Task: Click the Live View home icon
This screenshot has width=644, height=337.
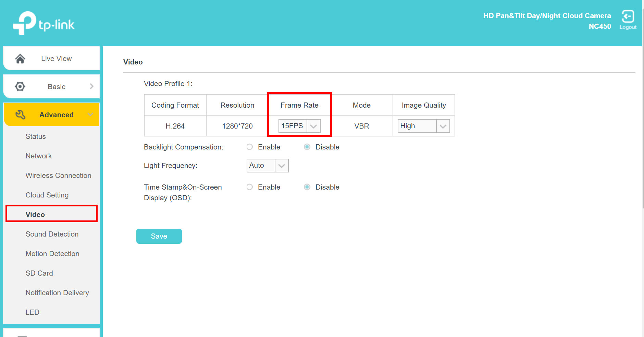Action: [x=20, y=59]
